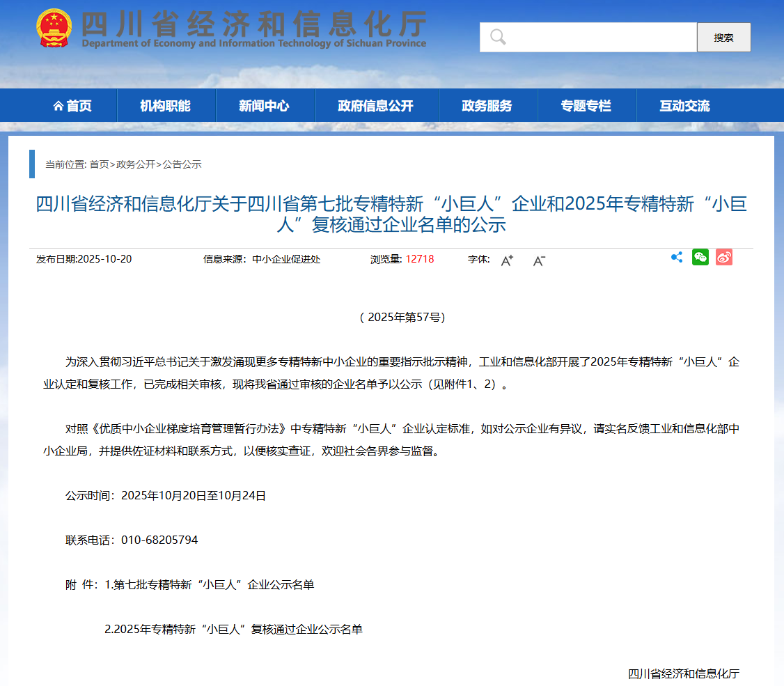784x686 pixels.
Task: Click 政务公开 breadcrumb link
Action: 136,164
